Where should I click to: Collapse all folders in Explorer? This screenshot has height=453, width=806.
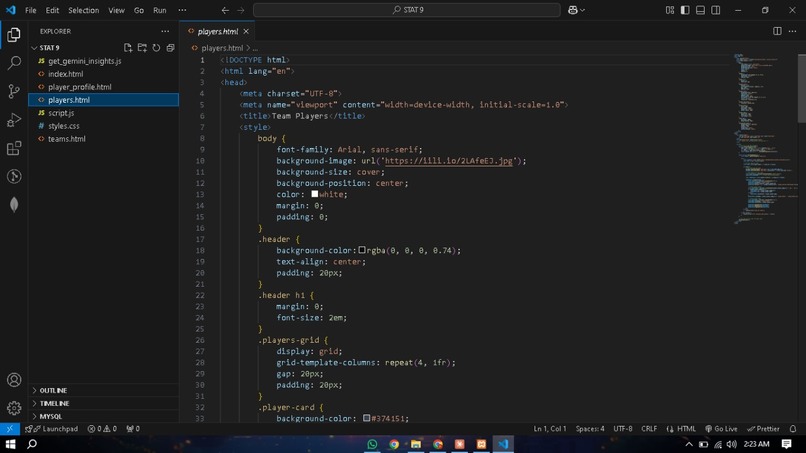pos(170,48)
